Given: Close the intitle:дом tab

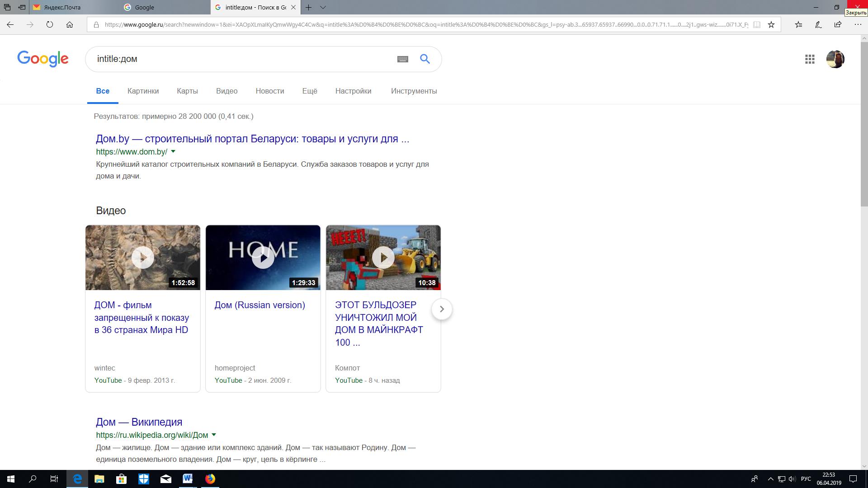Looking at the screenshot, I should 293,7.
